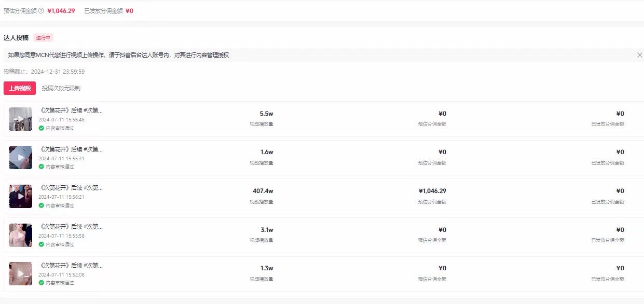Play the video thumbnail dated 15:52:06
The image size is (644, 304).
pos(20,273)
